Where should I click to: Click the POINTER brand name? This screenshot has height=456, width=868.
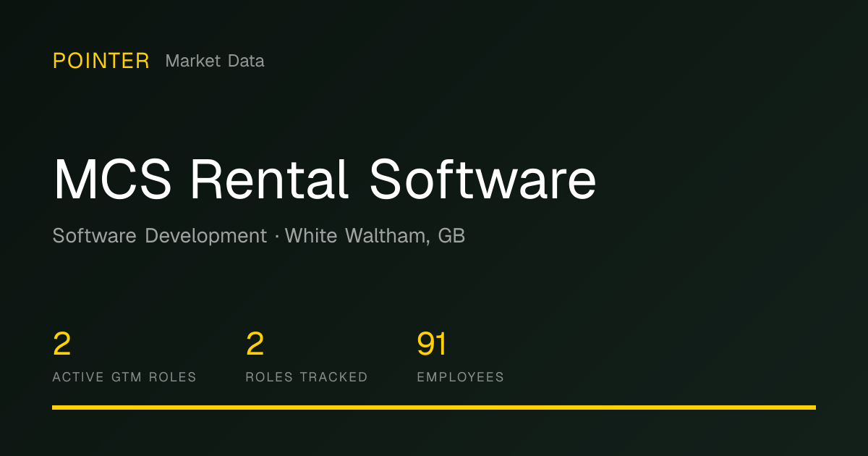pos(101,61)
